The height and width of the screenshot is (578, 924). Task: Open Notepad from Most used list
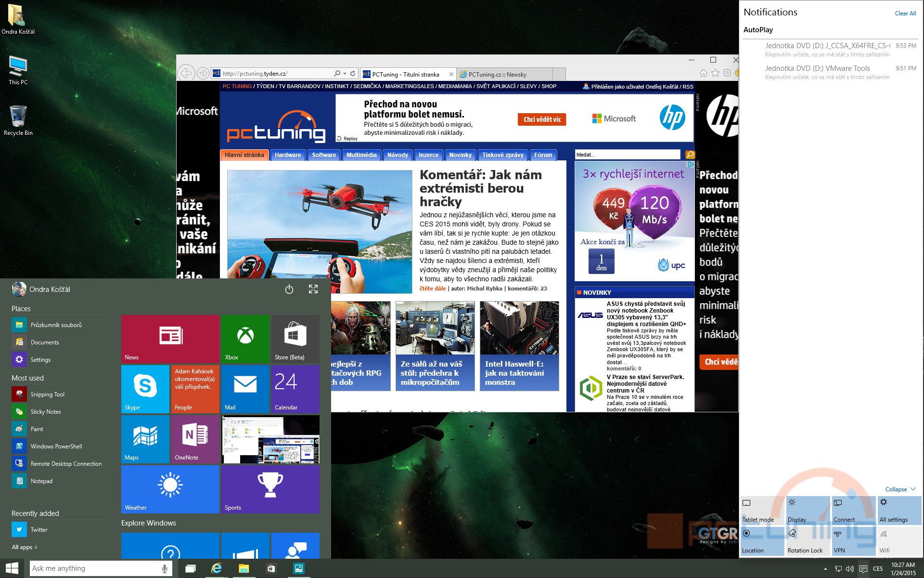tap(60, 481)
